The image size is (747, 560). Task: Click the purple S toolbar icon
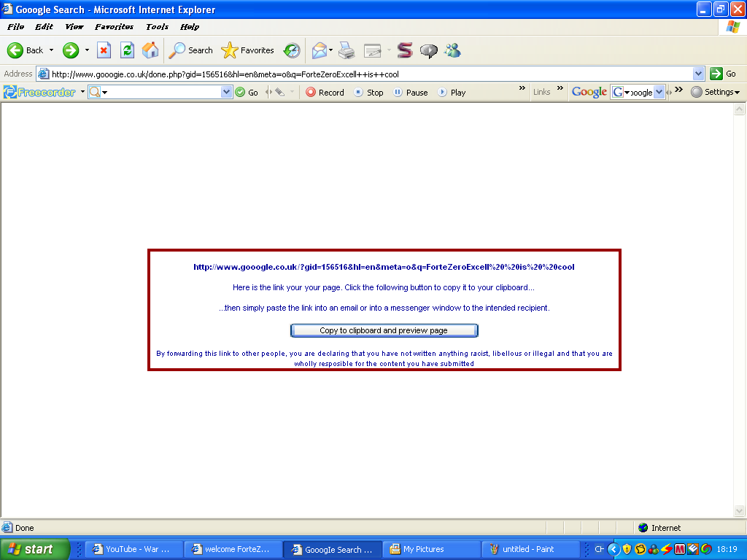coord(404,50)
